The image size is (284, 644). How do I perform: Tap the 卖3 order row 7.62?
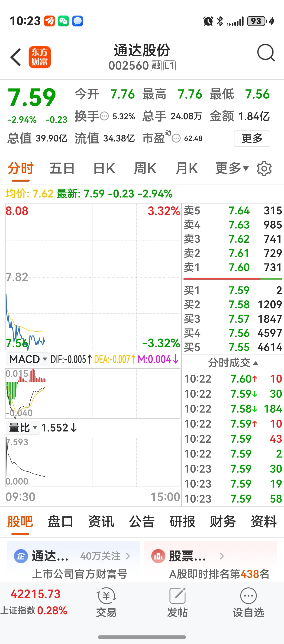pos(233,239)
